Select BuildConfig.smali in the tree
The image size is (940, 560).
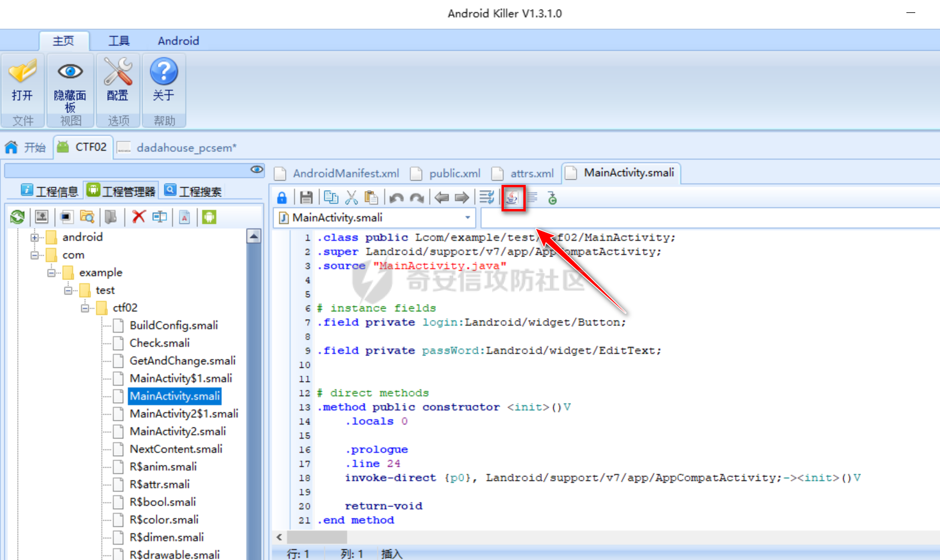pos(173,325)
